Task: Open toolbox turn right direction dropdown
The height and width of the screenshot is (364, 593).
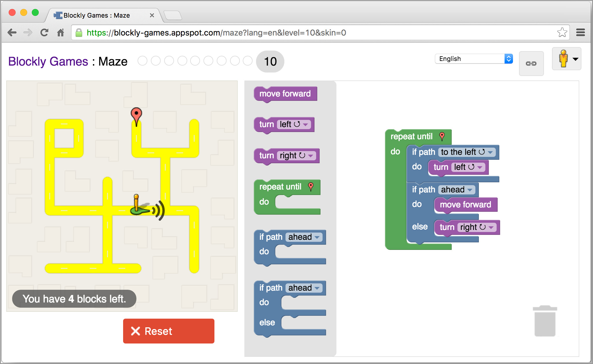Action: click(296, 155)
